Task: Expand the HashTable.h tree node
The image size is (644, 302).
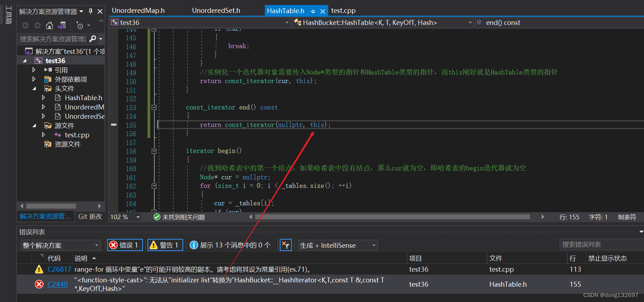Action: tap(43, 98)
